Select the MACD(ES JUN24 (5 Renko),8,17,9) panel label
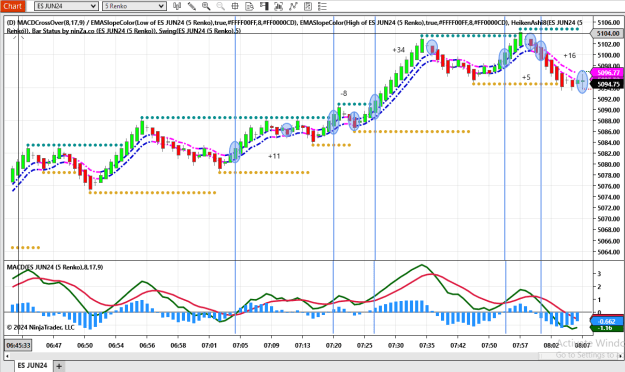 coord(55,267)
